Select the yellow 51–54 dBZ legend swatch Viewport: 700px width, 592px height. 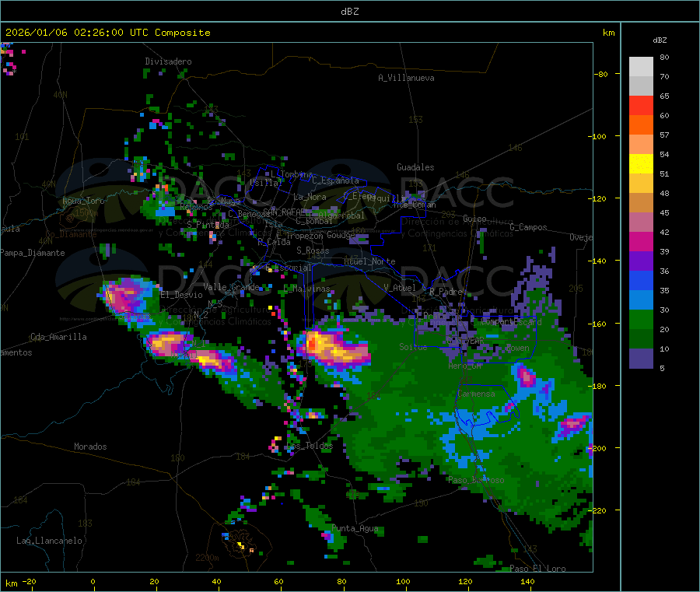click(x=641, y=164)
